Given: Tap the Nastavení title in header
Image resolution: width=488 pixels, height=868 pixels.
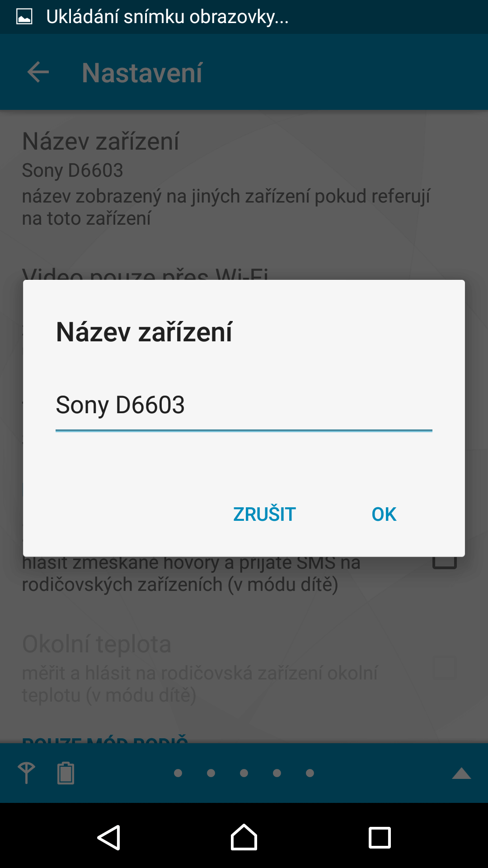Looking at the screenshot, I should pyautogui.click(x=142, y=73).
